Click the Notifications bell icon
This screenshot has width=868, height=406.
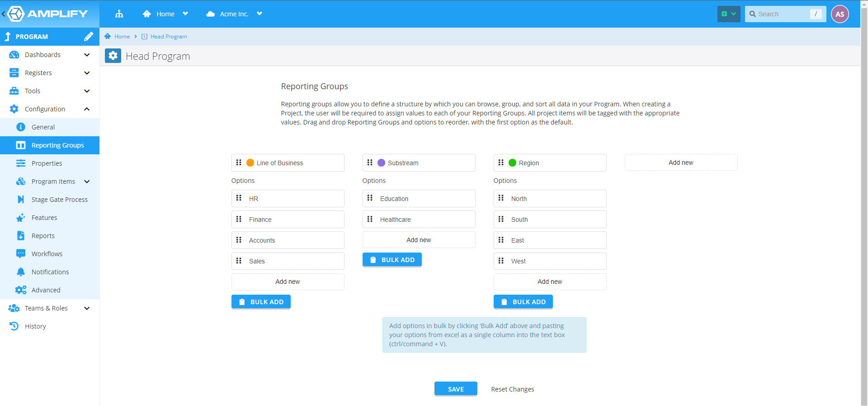coord(21,272)
